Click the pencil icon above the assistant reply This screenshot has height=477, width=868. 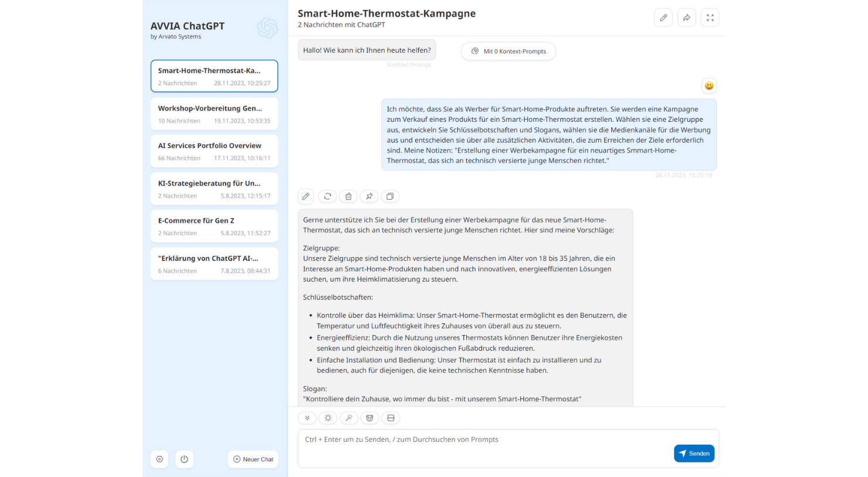point(306,196)
